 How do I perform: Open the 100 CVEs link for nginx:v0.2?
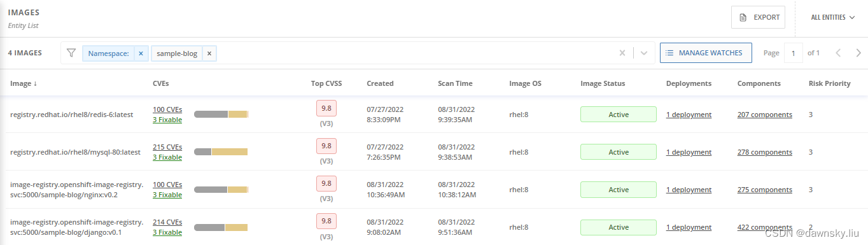pos(167,185)
